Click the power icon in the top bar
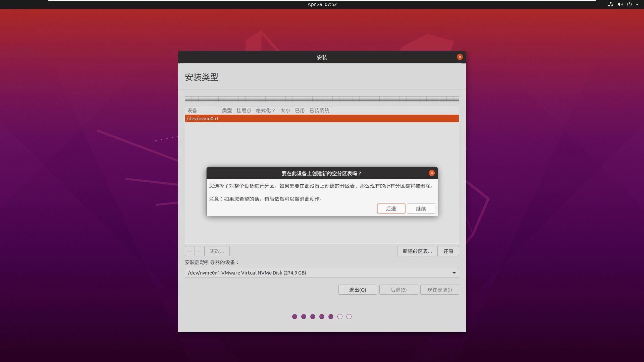 coord(630,4)
